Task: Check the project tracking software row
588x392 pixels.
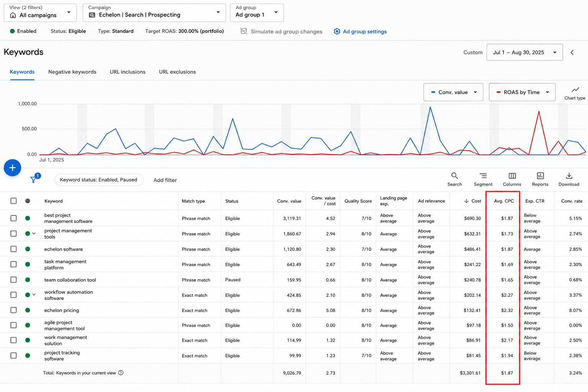Action: [x=13, y=356]
